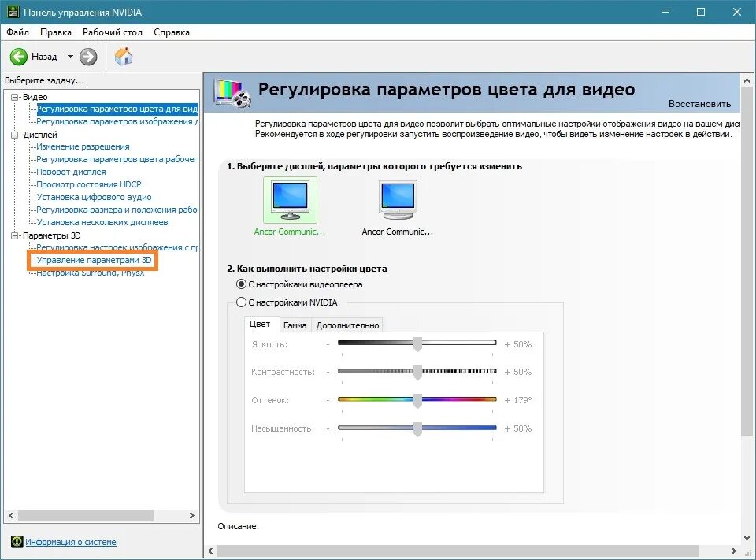Open the Правка menu

click(56, 32)
